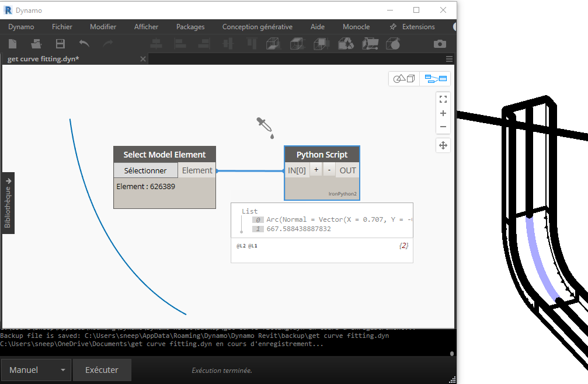Open the Manuel run mode dropdown
Screen dimensions: 588x384
[36, 370]
